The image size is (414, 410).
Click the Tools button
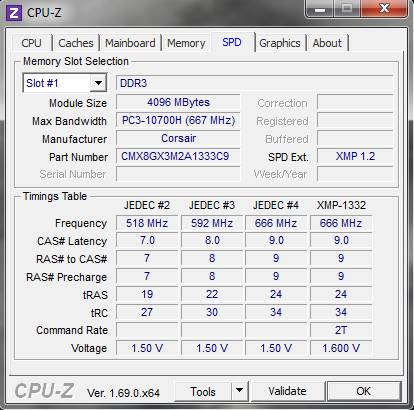click(x=203, y=391)
